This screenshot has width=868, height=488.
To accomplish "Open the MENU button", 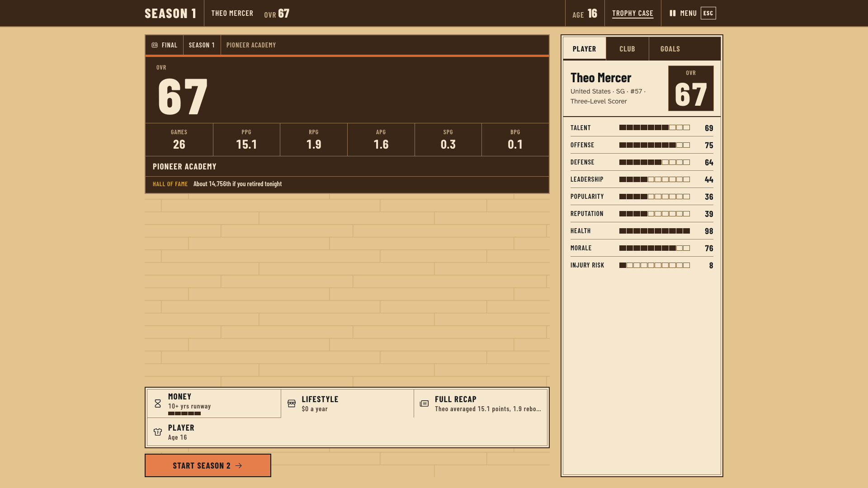I will coord(693,13).
